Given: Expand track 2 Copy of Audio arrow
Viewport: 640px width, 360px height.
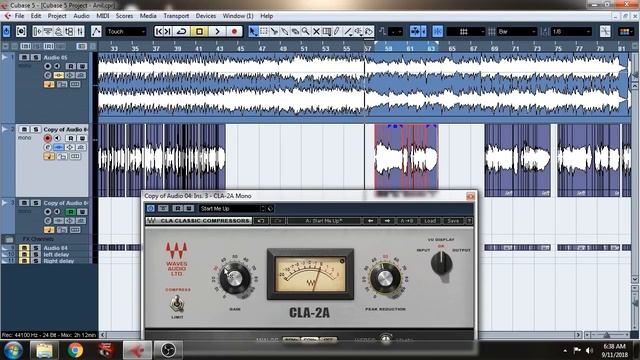Looking at the screenshot, I should pyautogui.click(x=5, y=129).
